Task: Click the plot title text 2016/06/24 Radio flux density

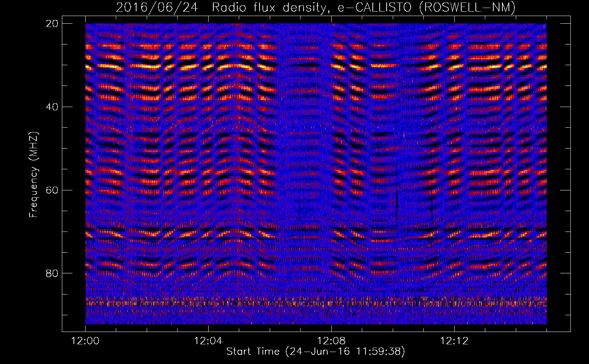Action: (315, 7)
